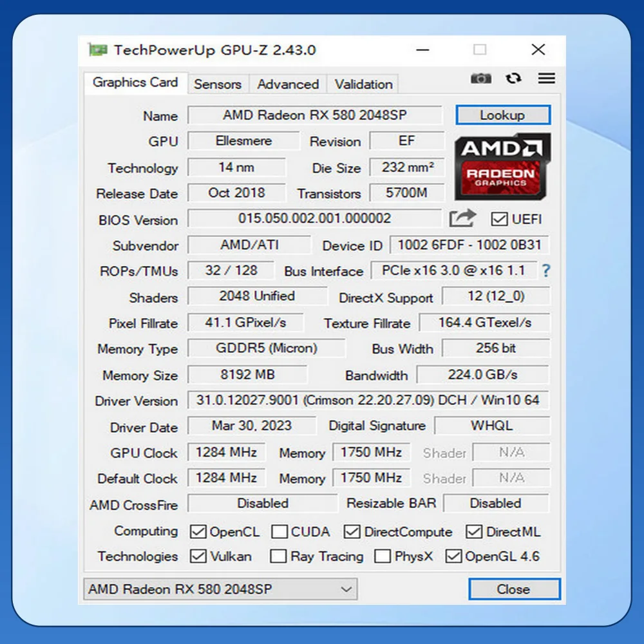This screenshot has height=644, width=644.
Task: Click the Technology field showing 14 nm
Action: tap(236, 167)
